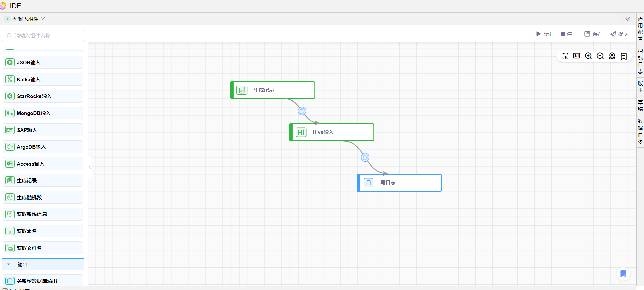This screenshot has width=644, height=290.
Task: Open the 数据血缘 side tab
Action: 640,131
